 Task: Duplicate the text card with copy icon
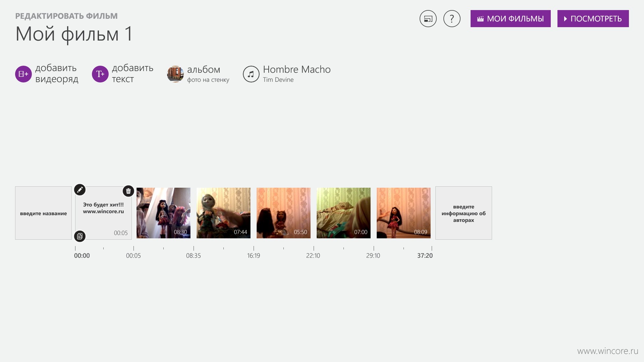pyautogui.click(x=80, y=236)
